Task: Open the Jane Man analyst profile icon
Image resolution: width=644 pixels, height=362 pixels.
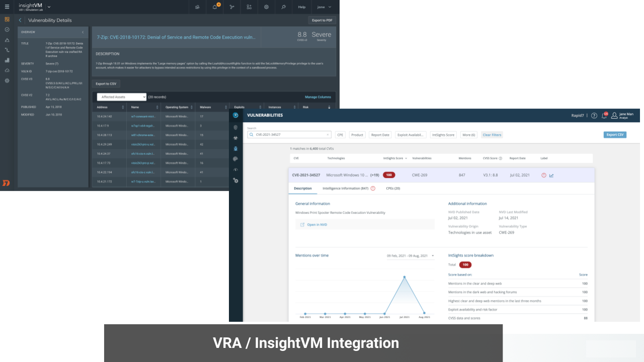Action: [614, 116]
